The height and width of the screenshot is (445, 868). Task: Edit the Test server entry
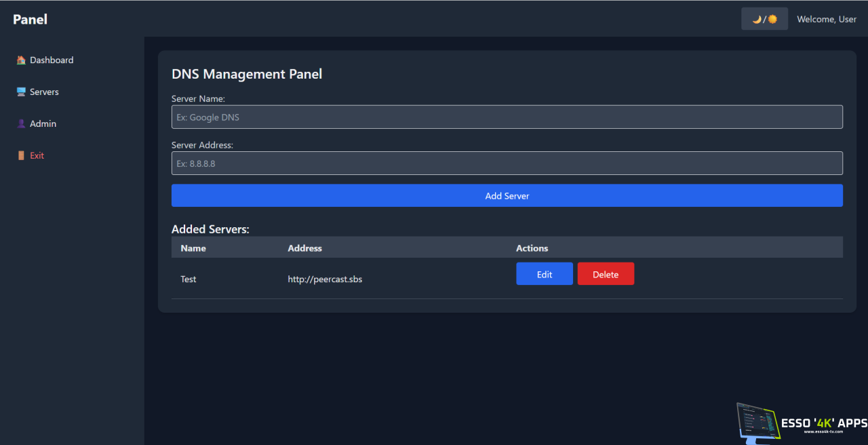pos(544,274)
